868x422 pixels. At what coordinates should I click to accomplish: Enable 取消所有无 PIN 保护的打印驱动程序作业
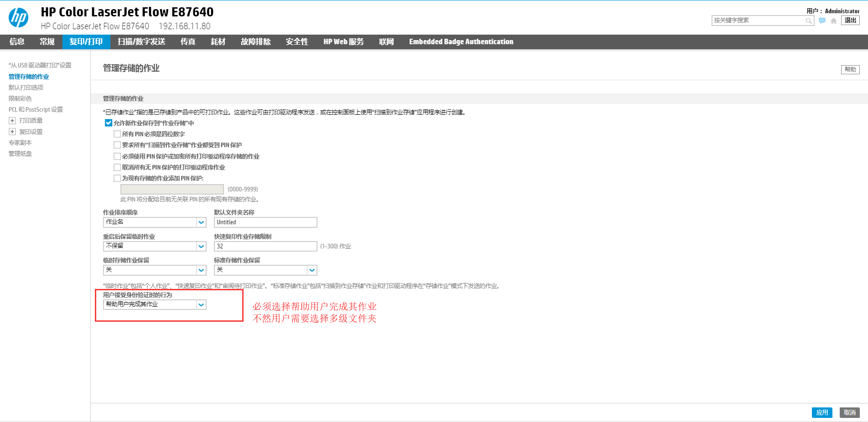[117, 167]
